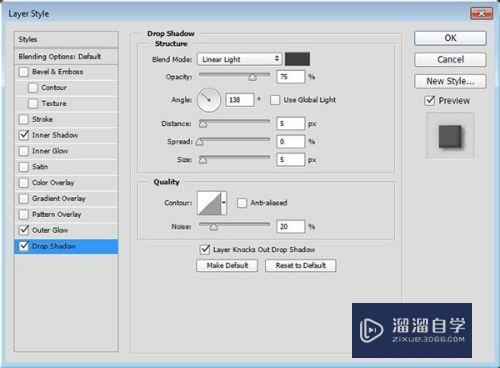The width and height of the screenshot is (500, 368).
Task: Click the Angle value field
Action: pos(240,100)
